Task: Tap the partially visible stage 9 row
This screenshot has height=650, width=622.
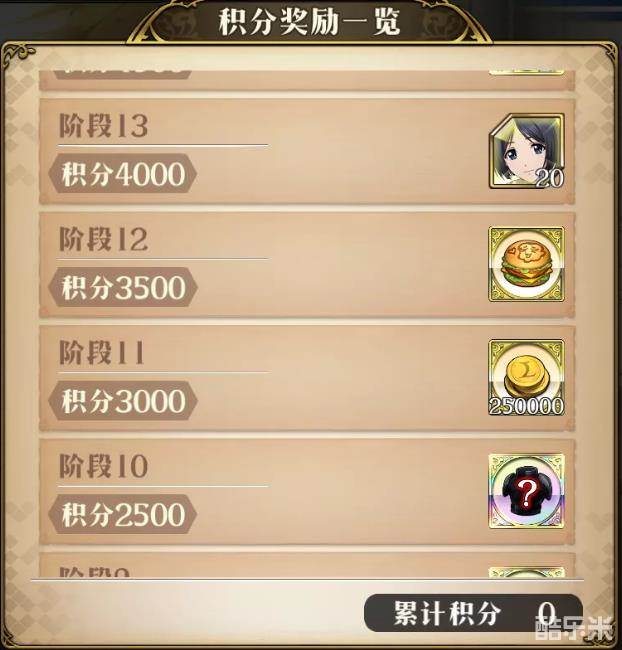Action: point(307,565)
